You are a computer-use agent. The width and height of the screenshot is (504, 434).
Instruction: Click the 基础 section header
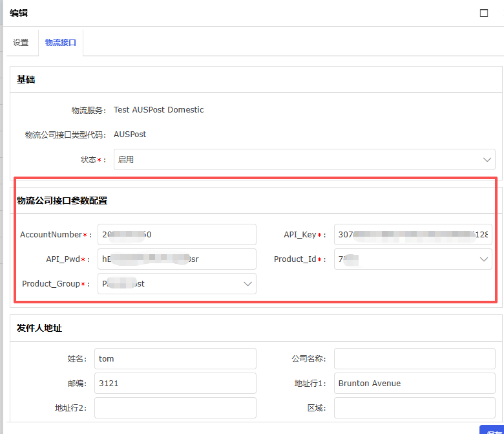pyautogui.click(x=26, y=80)
